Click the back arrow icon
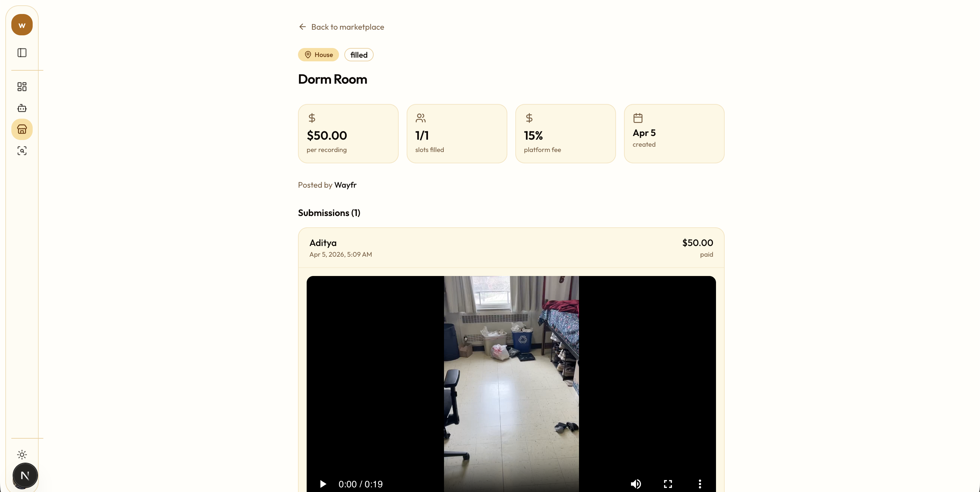 tap(302, 27)
